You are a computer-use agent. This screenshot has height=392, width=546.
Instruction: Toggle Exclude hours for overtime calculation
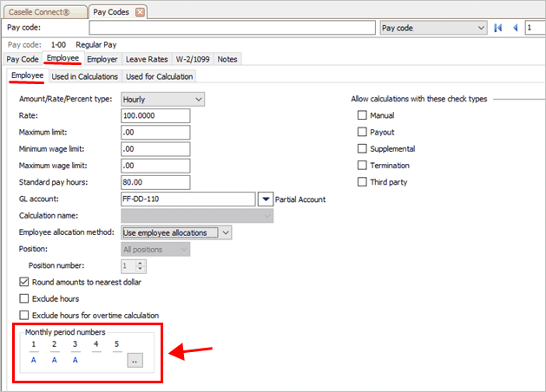(24, 315)
